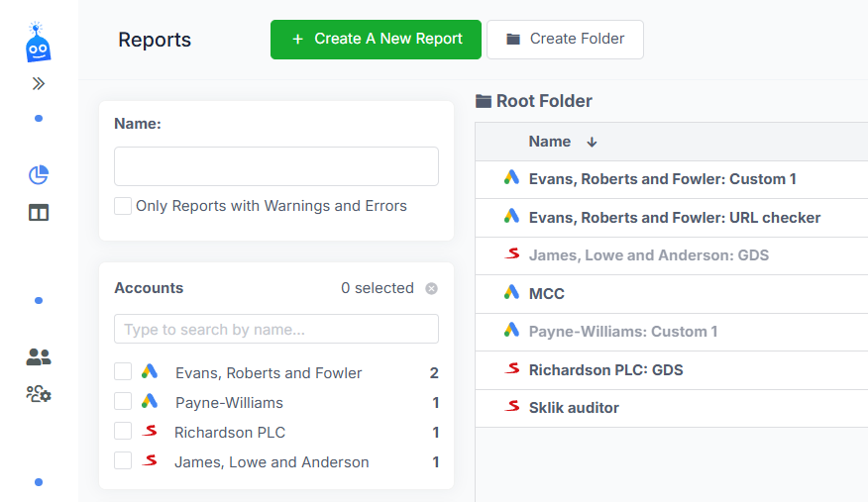This screenshot has width=868, height=502.
Task: Click the Payne-Williams account name
Action: pos(229,403)
